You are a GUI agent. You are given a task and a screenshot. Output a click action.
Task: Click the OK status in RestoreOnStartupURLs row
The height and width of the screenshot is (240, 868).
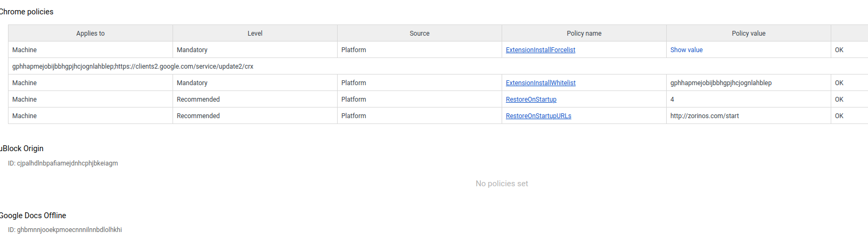(839, 116)
